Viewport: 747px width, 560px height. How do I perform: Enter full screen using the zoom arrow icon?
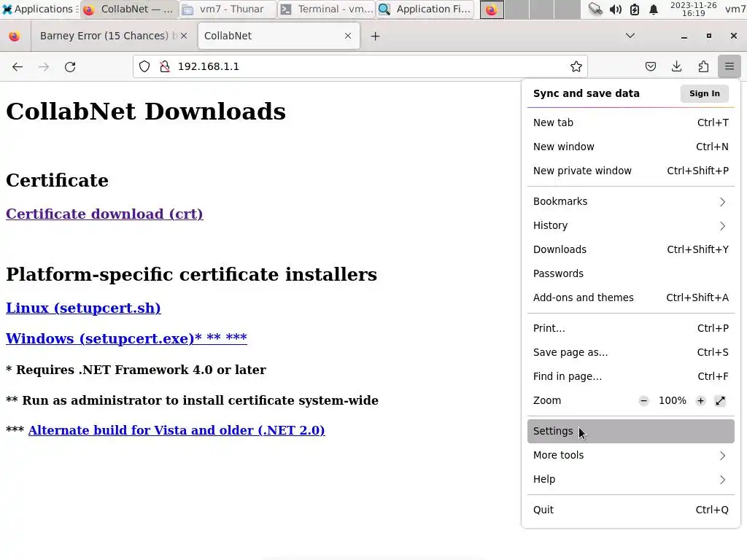[720, 401]
